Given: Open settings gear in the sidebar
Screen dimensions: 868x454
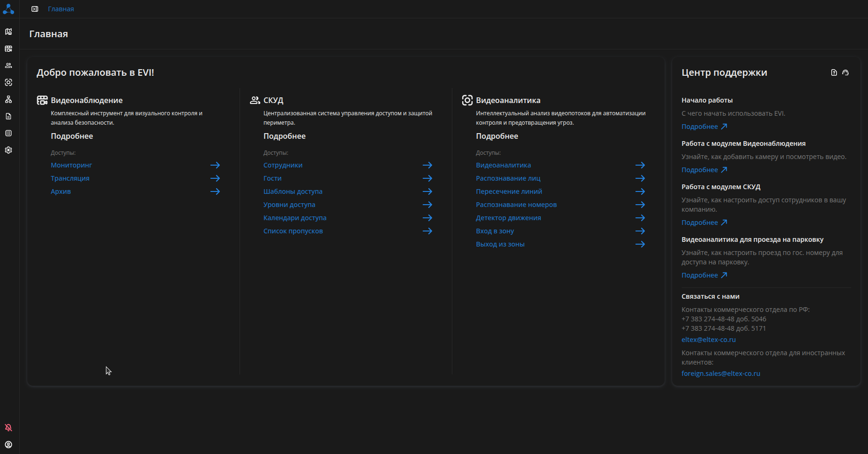Looking at the screenshot, I should tap(8, 150).
